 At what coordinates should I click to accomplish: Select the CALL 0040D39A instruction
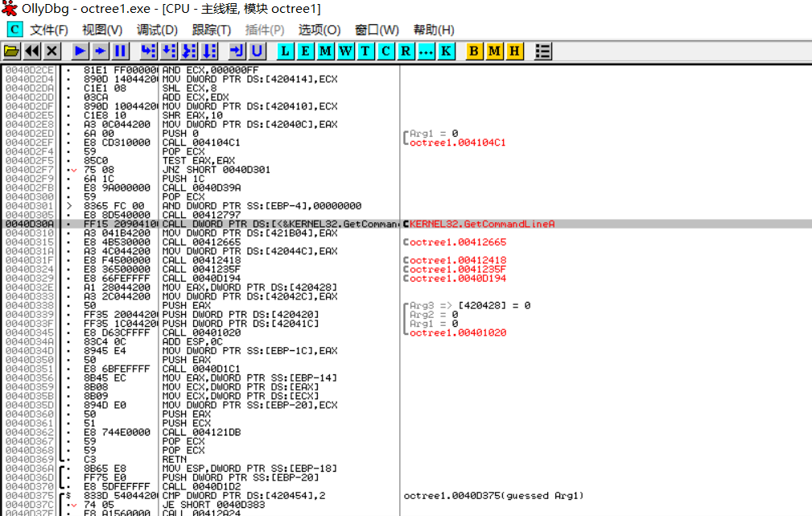tap(201, 188)
